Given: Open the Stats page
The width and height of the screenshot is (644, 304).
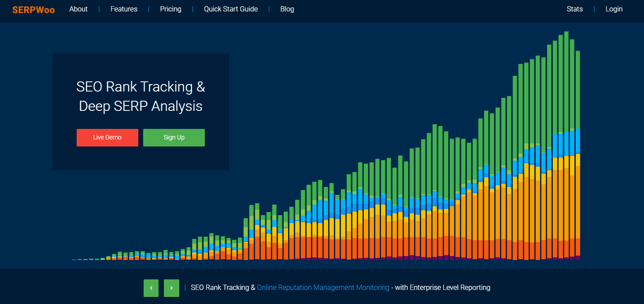Looking at the screenshot, I should coord(575,9).
